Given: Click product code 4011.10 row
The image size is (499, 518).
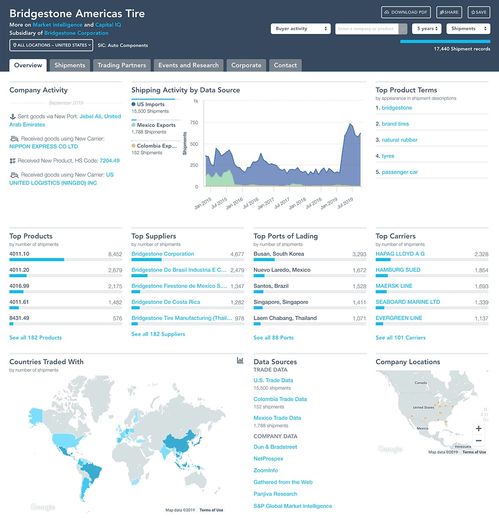Looking at the screenshot, I should 66,256.
